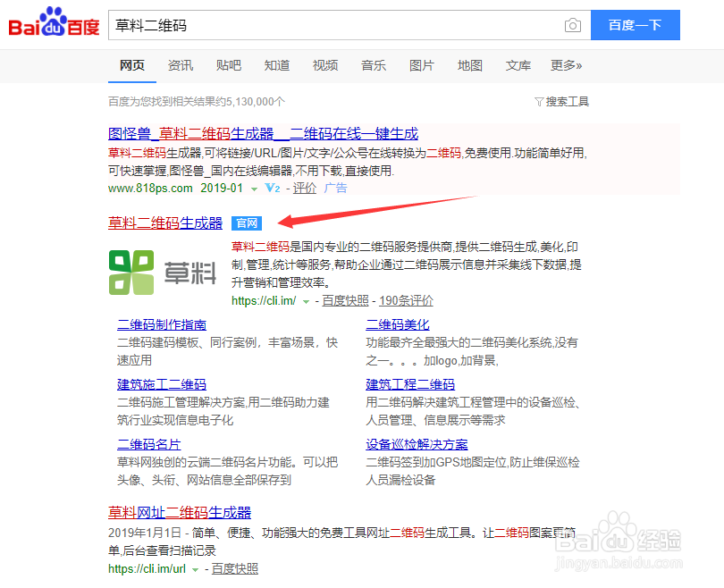Open the 视频 tab
The height and width of the screenshot is (588, 724).
pyautogui.click(x=325, y=65)
